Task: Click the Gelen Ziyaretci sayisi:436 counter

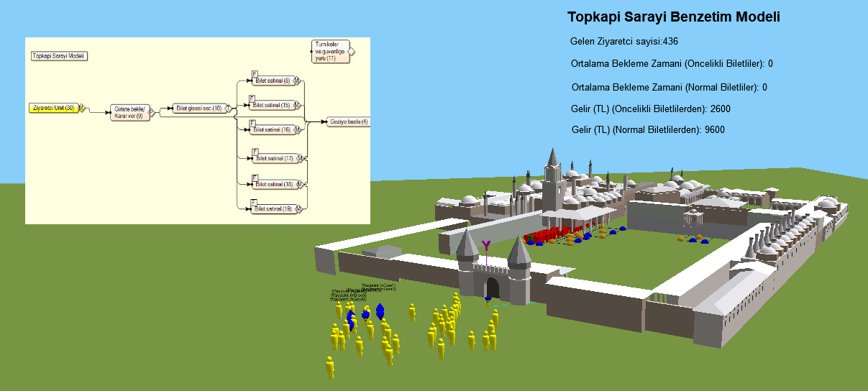Action: [624, 41]
